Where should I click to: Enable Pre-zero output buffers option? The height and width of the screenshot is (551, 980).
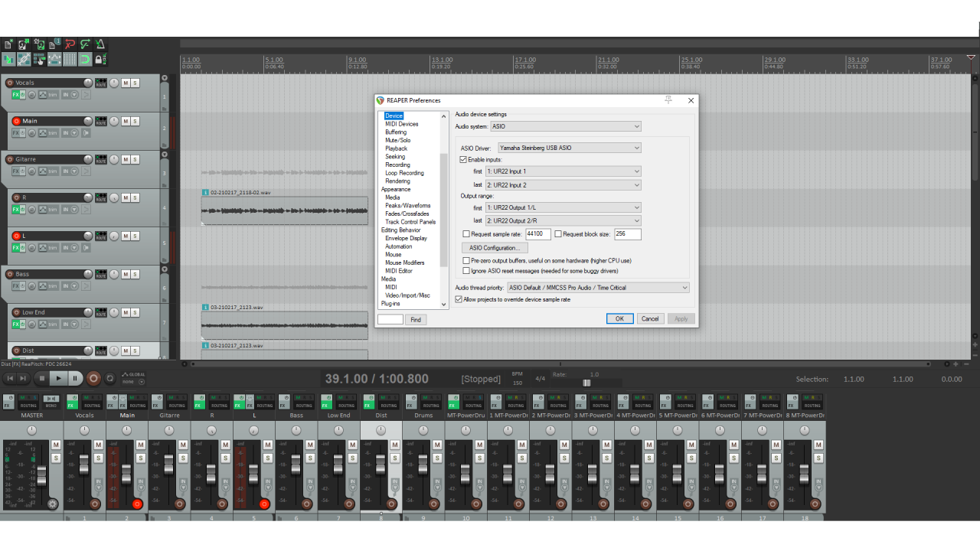click(x=467, y=261)
